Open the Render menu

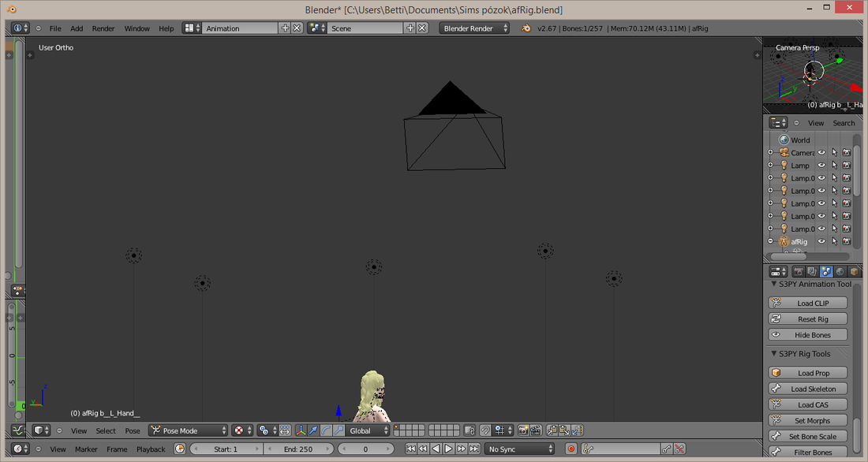click(103, 28)
